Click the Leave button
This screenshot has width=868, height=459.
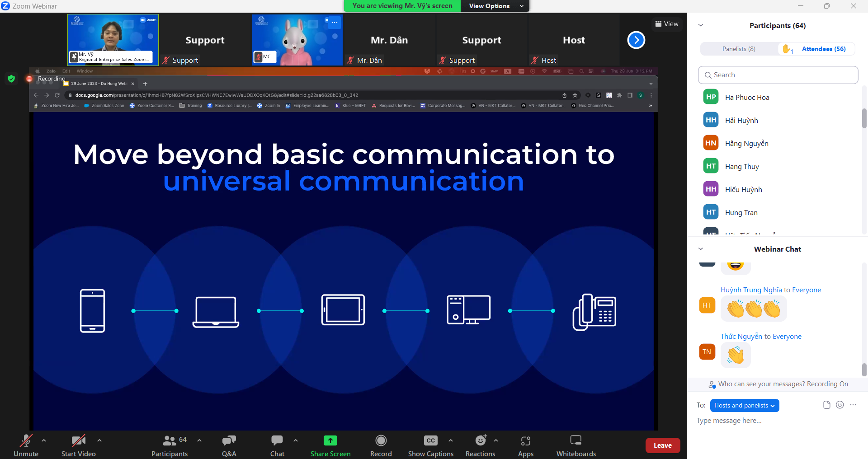click(662, 445)
